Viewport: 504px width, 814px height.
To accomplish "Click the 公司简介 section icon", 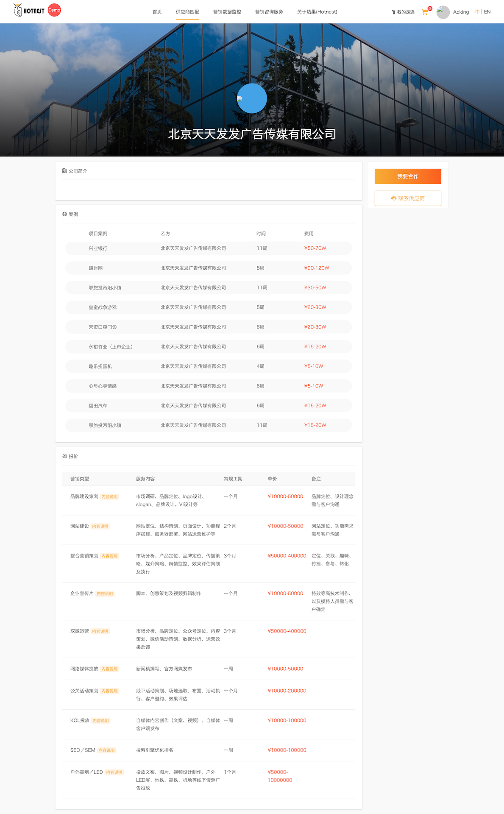I will (64, 171).
